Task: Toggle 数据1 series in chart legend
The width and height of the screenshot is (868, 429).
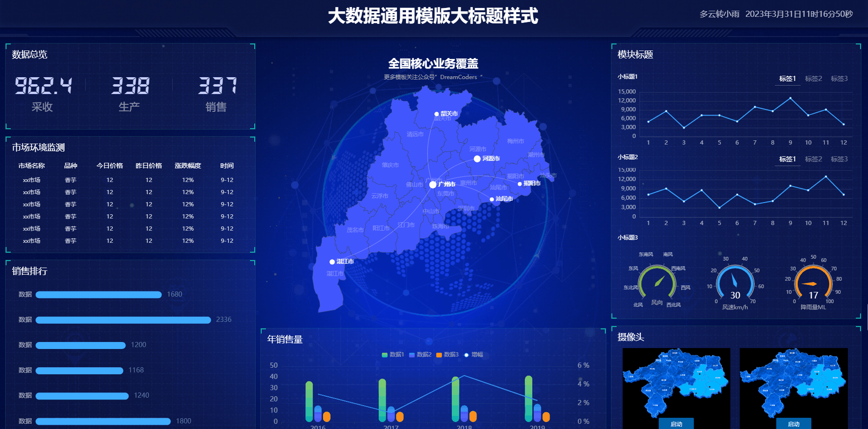Action: click(393, 355)
